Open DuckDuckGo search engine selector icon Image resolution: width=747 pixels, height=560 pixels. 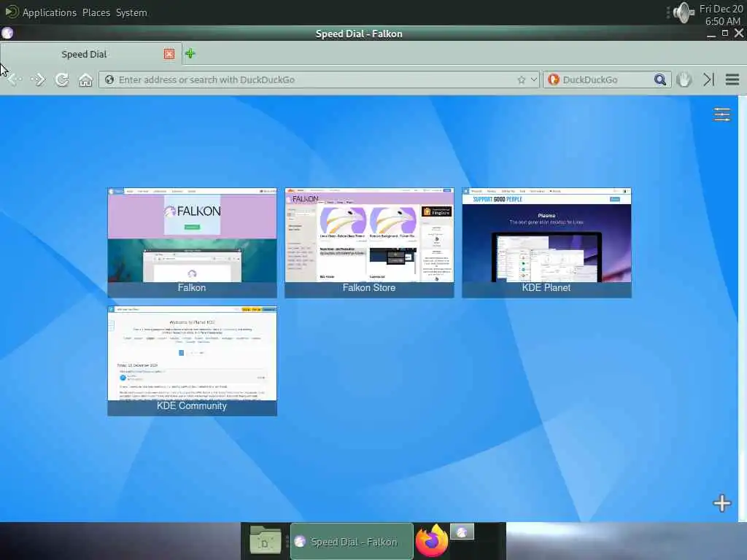553,79
